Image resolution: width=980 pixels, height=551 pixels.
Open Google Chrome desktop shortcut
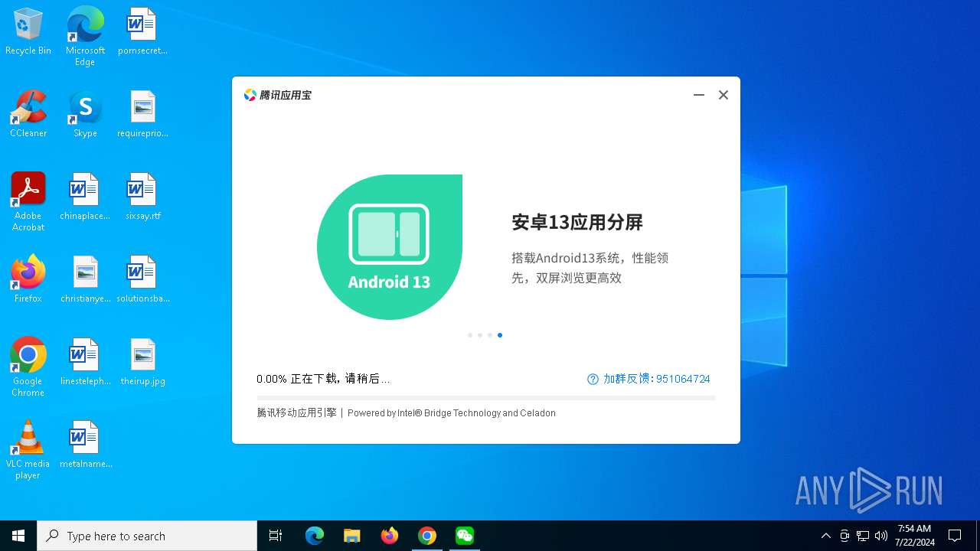[28, 367]
